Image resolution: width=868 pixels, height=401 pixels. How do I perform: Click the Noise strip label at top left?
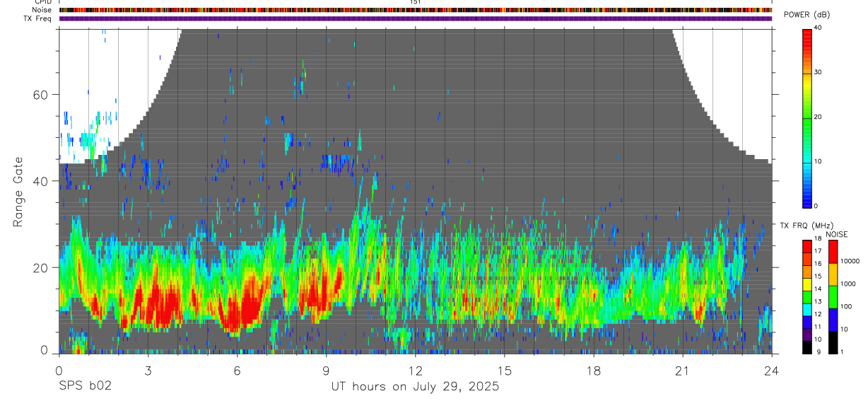click(42, 10)
